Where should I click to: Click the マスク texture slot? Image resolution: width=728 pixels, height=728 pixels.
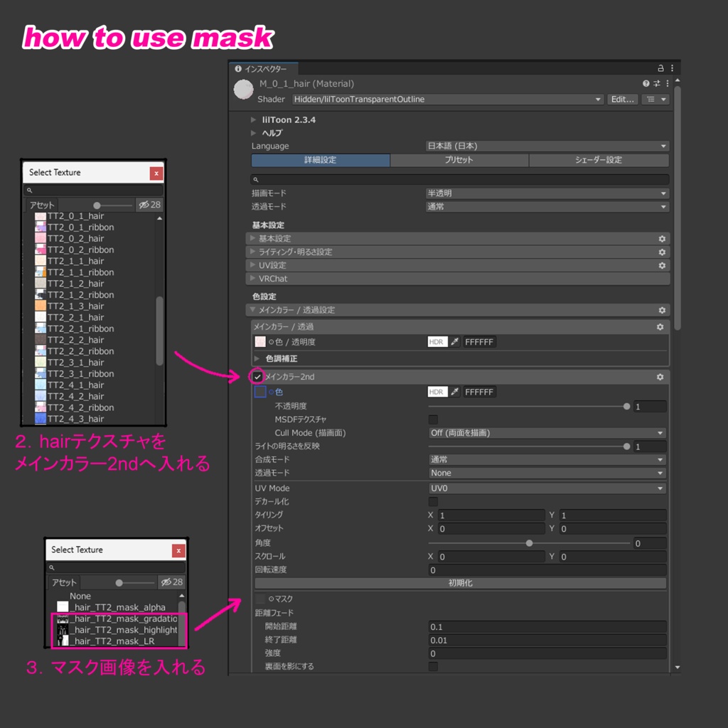tap(260, 599)
